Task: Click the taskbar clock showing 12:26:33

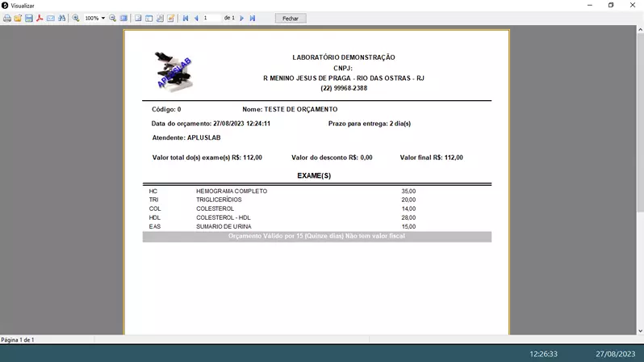Action: (543, 354)
